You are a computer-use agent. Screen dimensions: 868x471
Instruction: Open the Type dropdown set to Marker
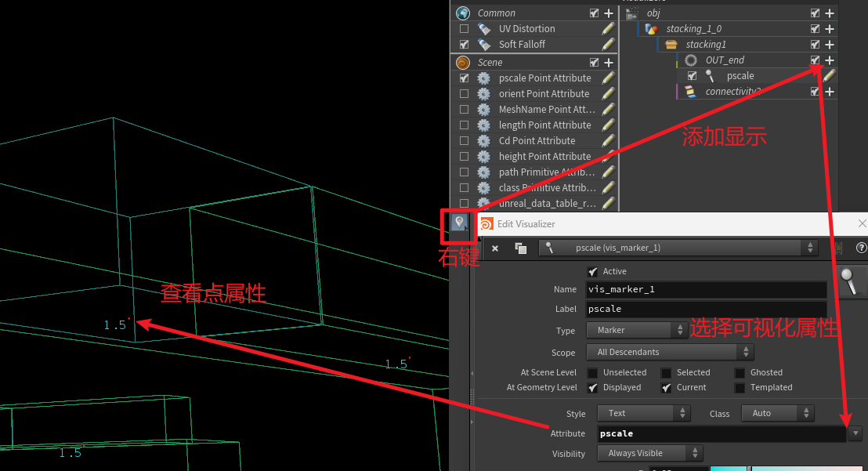tap(642, 331)
